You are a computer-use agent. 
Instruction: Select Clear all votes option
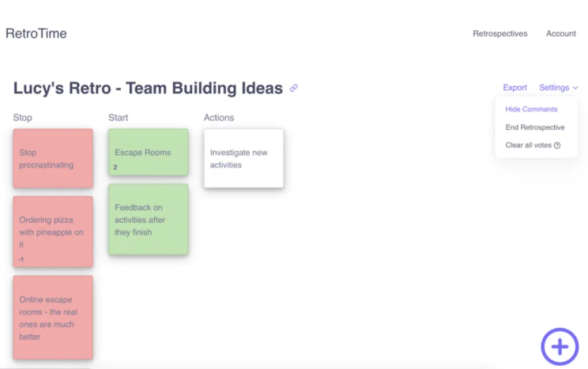tap(528, 145)
